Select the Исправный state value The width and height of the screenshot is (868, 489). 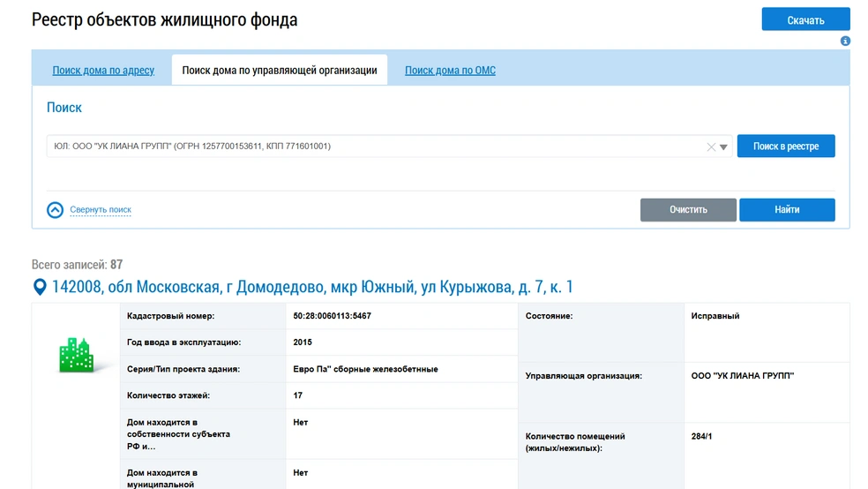[x=715, y=316]
